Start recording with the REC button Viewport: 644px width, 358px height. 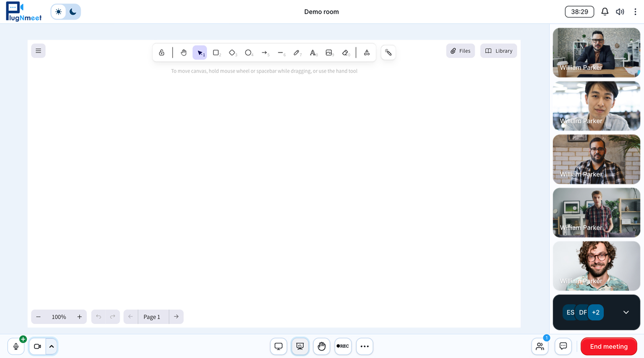(x=343, y=346)
